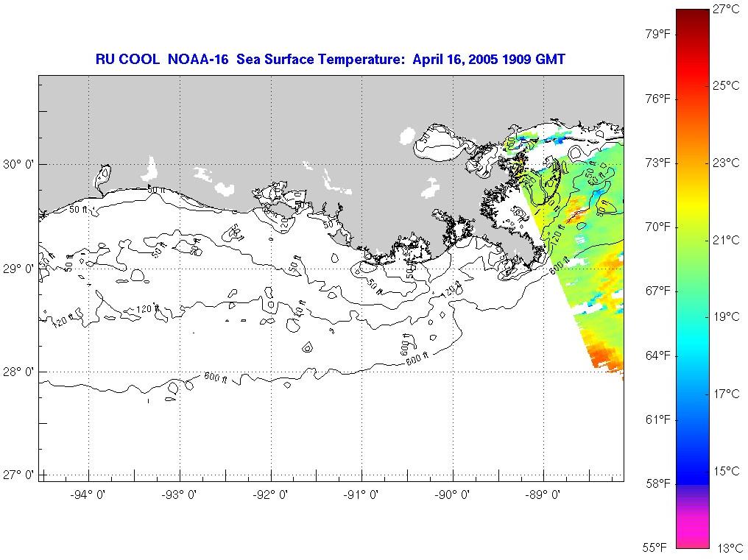
Task: Click the -92° 0' longitude label
Action: tap(270, 495)
